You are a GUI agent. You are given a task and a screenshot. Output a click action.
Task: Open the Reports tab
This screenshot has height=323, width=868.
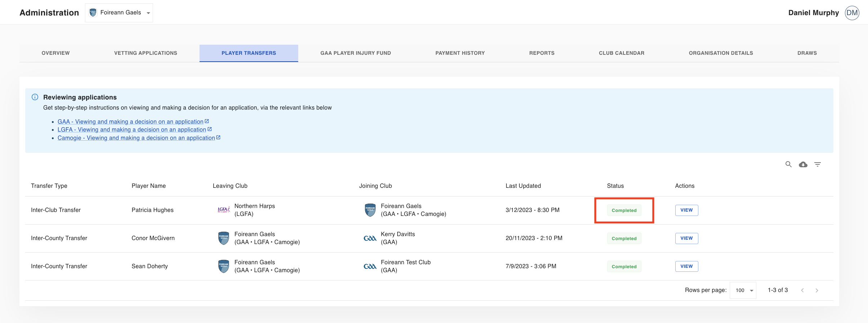pyautogui.click(x=542, y=53)
